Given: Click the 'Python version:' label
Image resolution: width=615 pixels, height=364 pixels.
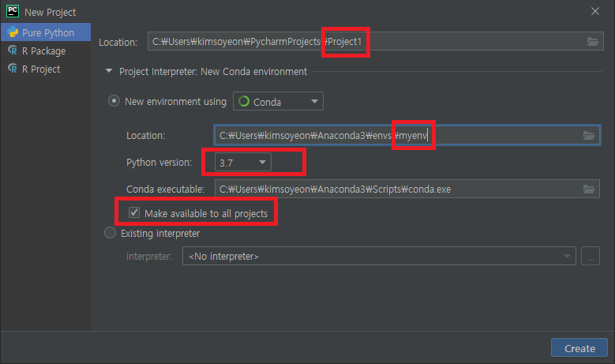Looking at the screenshot, I should click(159, 163).
